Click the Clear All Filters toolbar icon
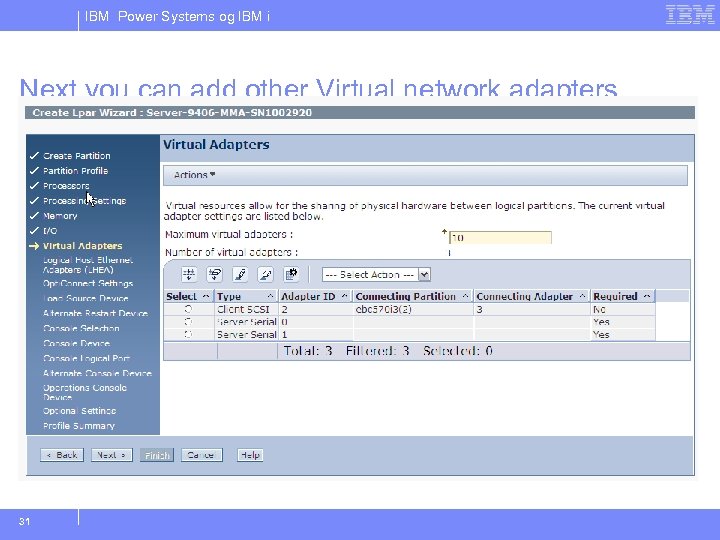The width and height of the screenshot is (720, 540). 214,274
